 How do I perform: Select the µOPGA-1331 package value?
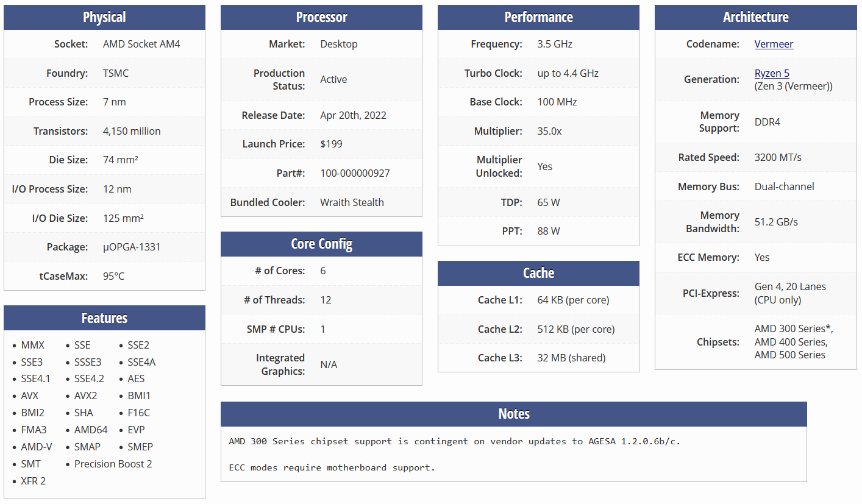132,247
